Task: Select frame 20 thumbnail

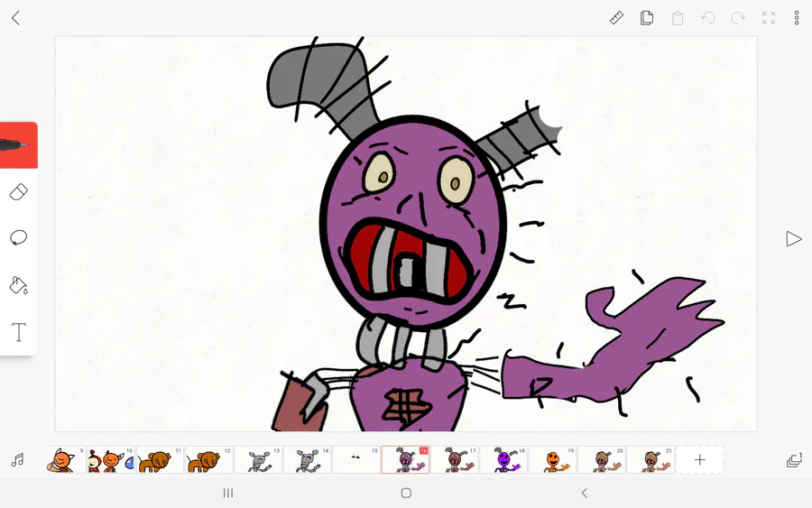Action: (601, 460)
